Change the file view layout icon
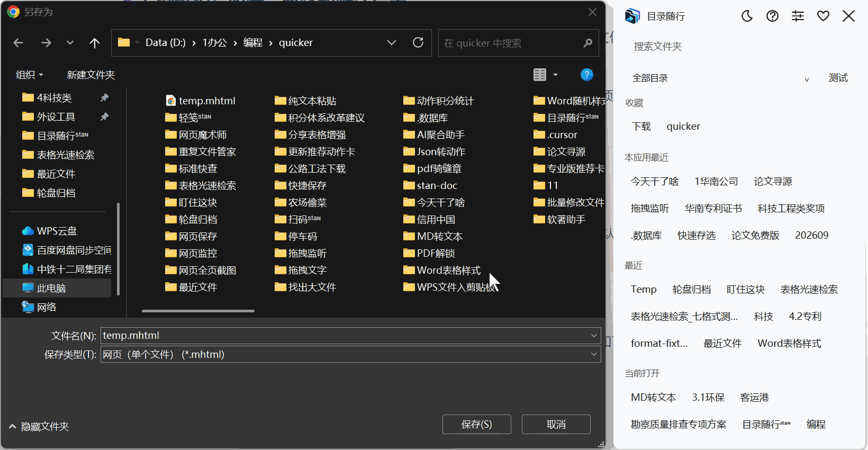The height and width of the screenshot is (450, 868). coord(540,75)
